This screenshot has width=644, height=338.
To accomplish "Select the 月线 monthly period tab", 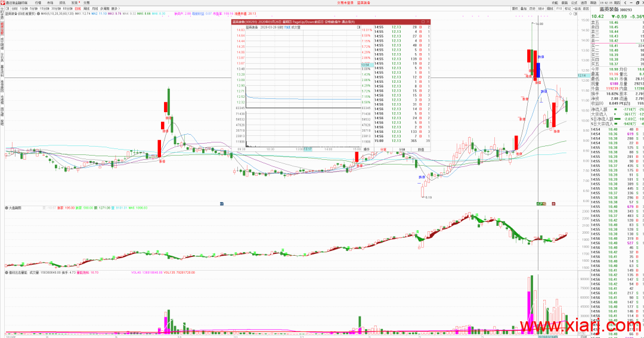I will coord(95,8).
